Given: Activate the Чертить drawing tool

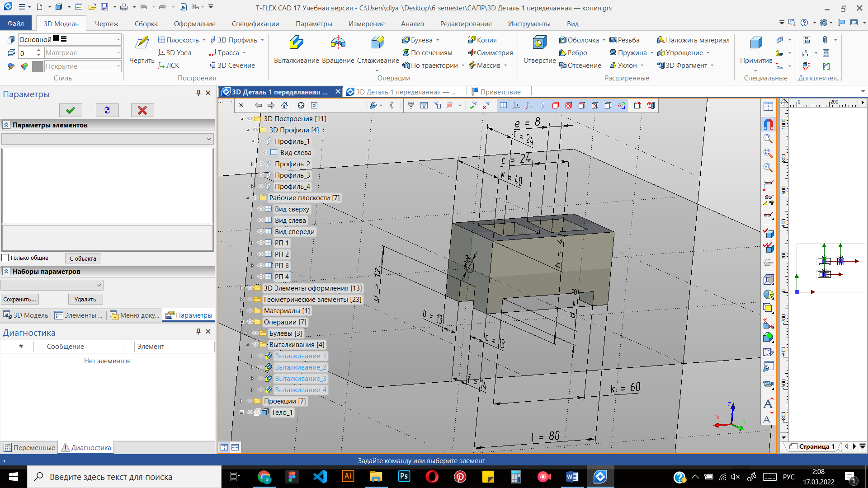Looking at the screenshot, I should [x=142, y=49].
